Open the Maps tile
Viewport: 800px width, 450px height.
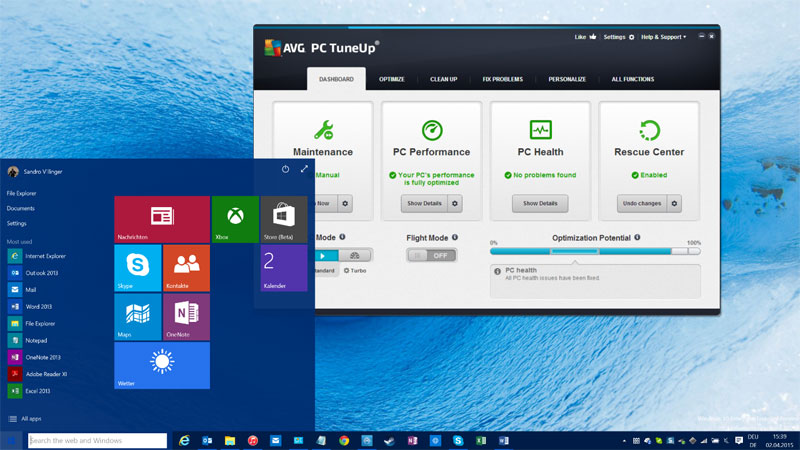click(x=138, y=317)
